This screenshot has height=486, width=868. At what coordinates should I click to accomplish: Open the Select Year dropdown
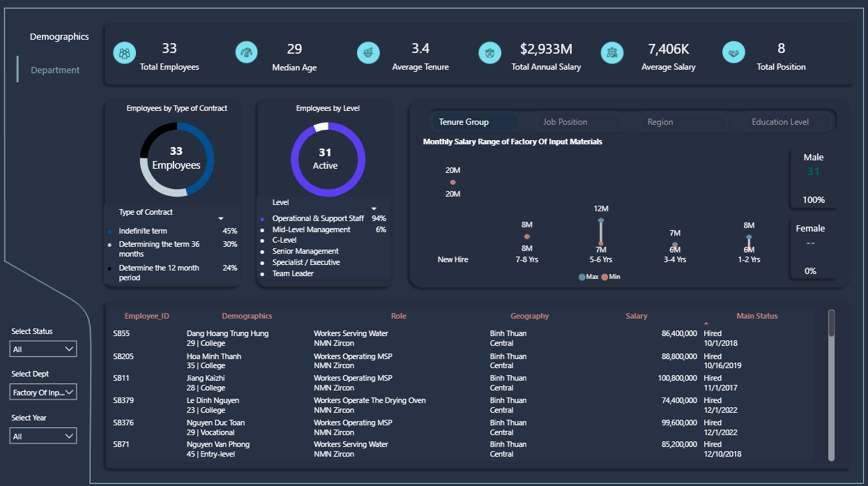click(43, 436)
